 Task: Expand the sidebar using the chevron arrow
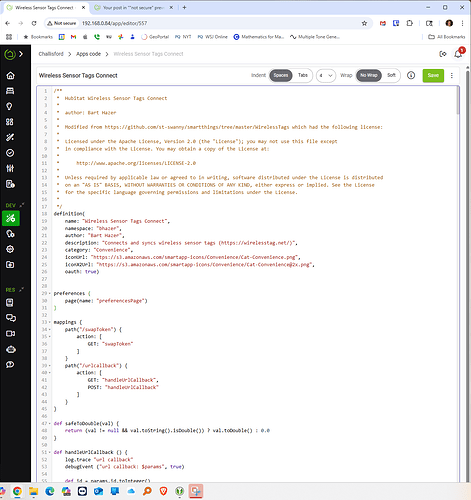point(21,54)
